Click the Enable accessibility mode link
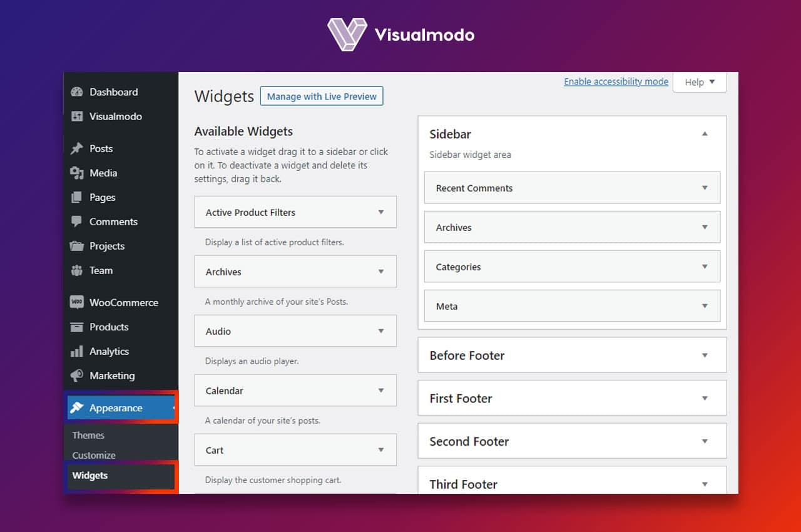The width and height of the screenshot is (801, 532). [x=616, y=81]
